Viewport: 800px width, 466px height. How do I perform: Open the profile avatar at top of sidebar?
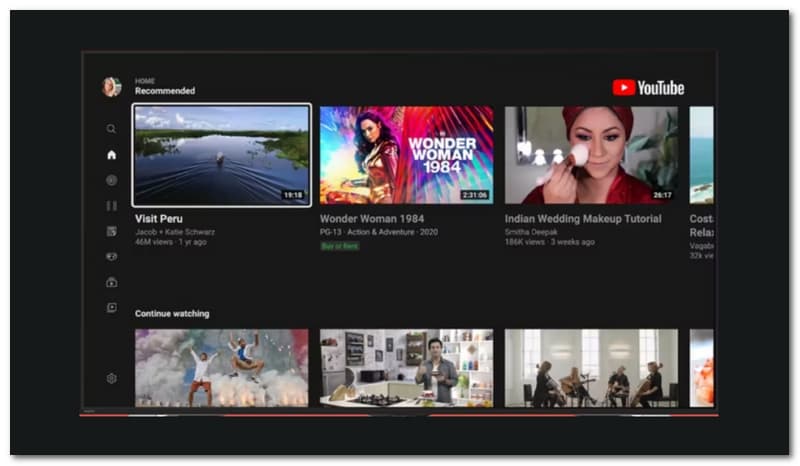click(111, 87)
